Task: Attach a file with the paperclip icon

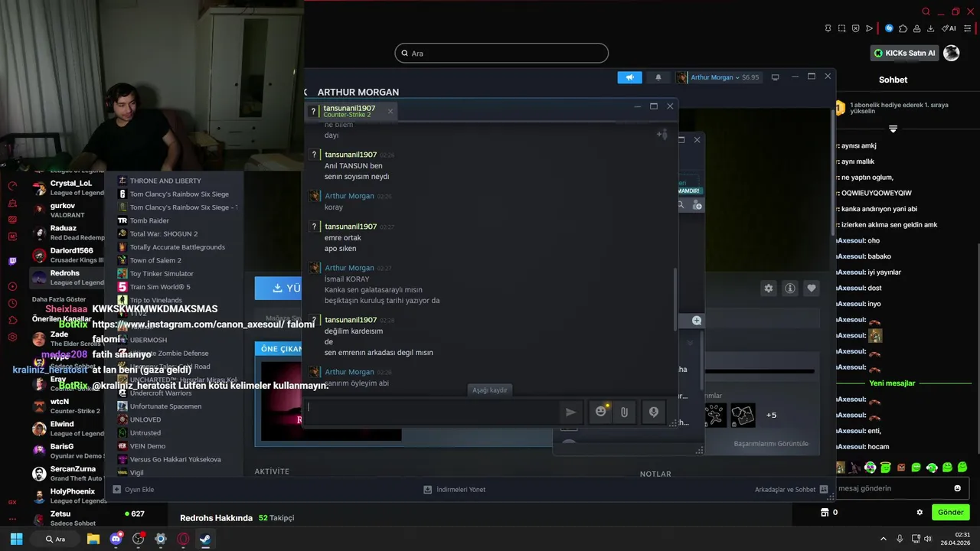Action: pyautogui.click(x=624, y=412)
